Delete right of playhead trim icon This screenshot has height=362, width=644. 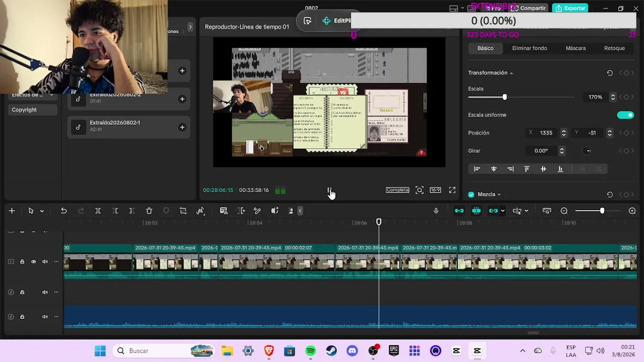click(x=132, y=211)
